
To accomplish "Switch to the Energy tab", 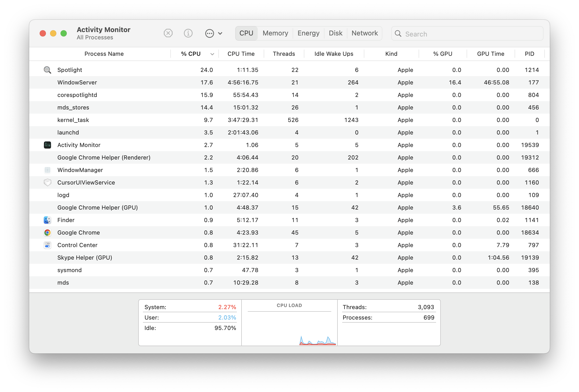I will [308, 33].
